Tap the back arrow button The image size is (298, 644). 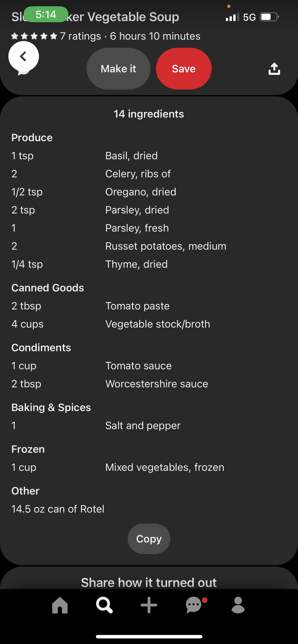click(x=23, y=57)
